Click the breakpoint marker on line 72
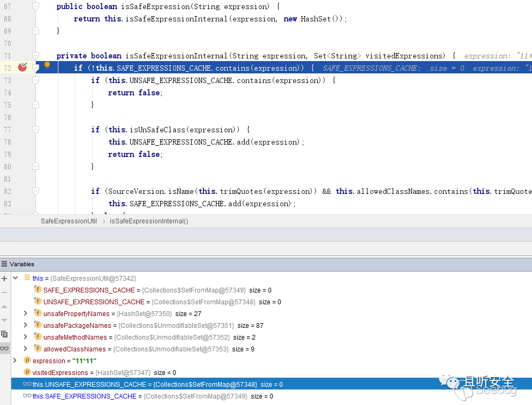This screenshot has width=532, height=405. pos(23,67)
